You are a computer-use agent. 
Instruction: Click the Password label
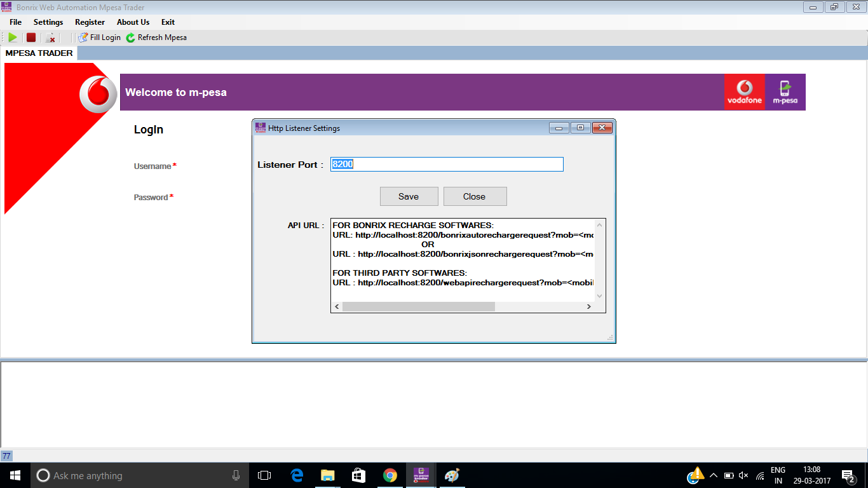[x=151, y=197]
